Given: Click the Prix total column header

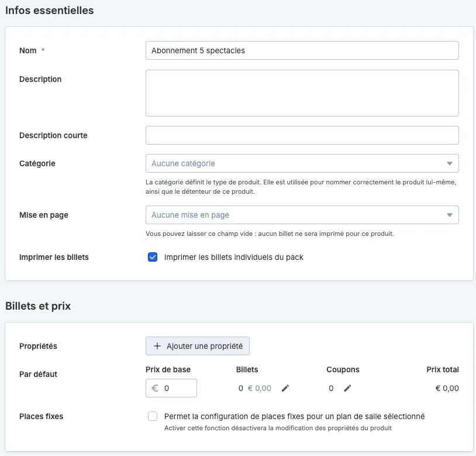Looking at the screenshot, I should (x=443, y=370).
